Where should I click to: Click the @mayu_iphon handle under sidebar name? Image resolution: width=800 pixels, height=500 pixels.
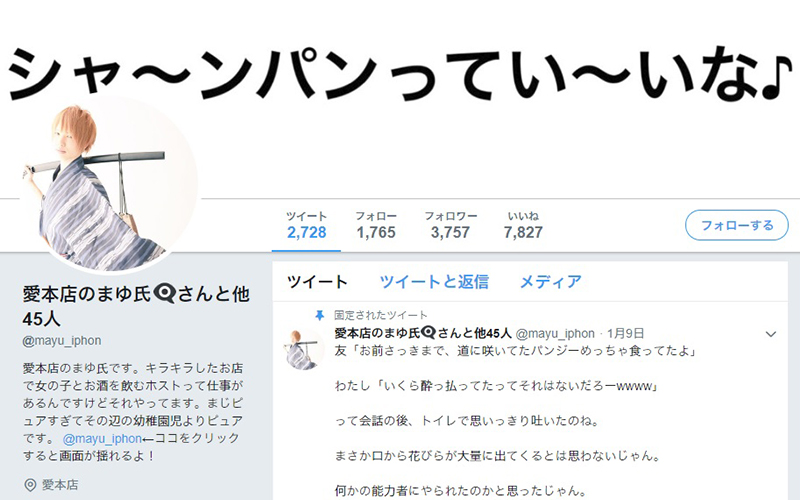(x=62, y=340)
